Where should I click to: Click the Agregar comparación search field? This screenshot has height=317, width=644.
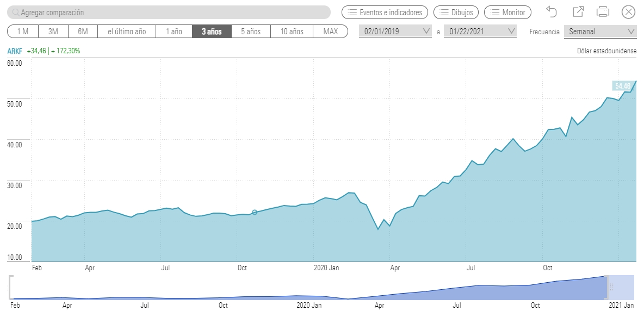163,11
